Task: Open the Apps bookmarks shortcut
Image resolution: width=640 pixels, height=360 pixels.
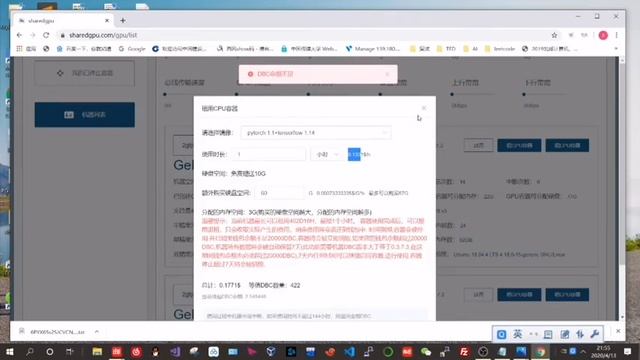Action: (x=26, y=49)
